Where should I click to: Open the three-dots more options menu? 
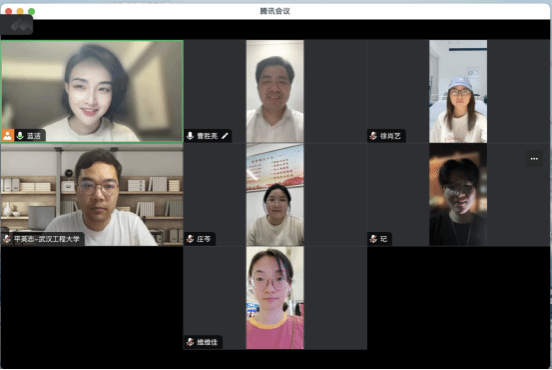click(534, 159)
